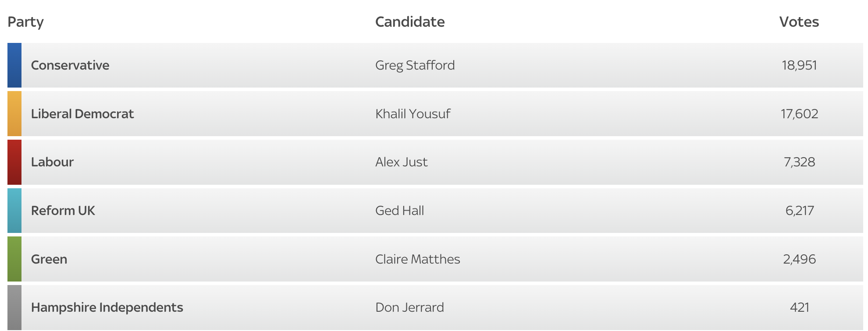Select the Conservative party name
868x331 pixels.
coord(70,65)
